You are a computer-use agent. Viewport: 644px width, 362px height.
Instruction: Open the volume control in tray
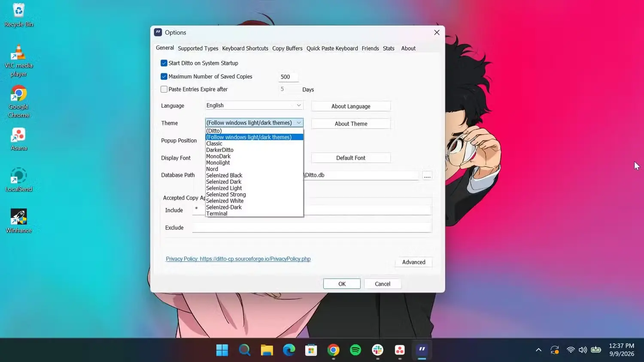click(x=583, y=350)
